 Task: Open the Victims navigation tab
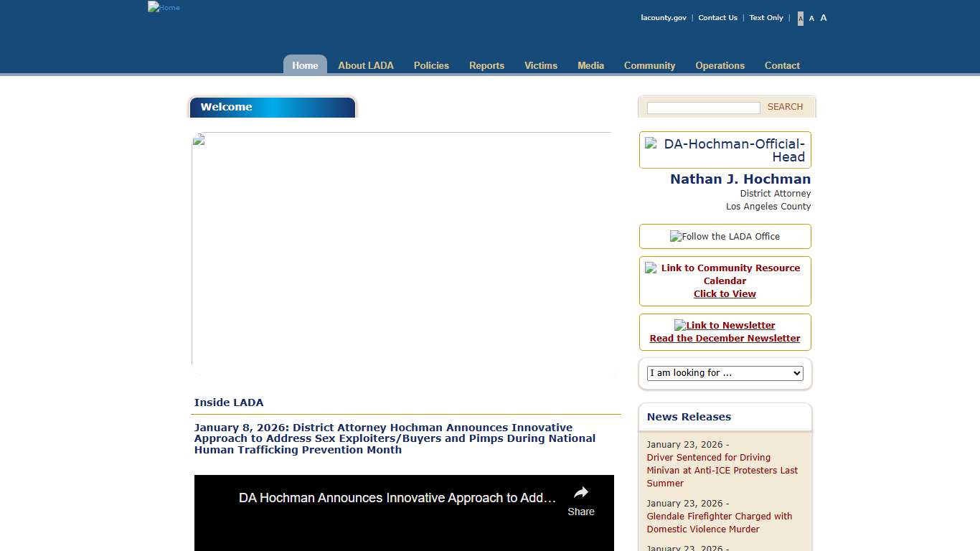pos(540,65)
